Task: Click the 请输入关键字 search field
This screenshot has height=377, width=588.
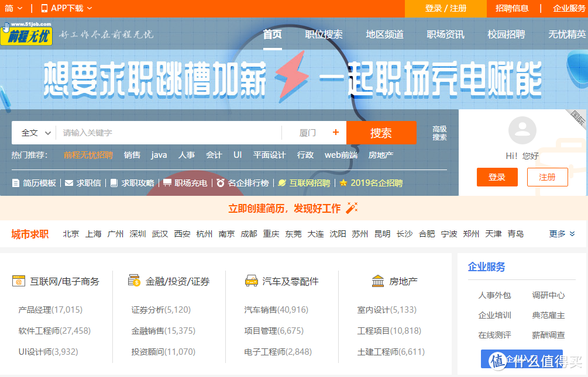Action: point(169,133)
